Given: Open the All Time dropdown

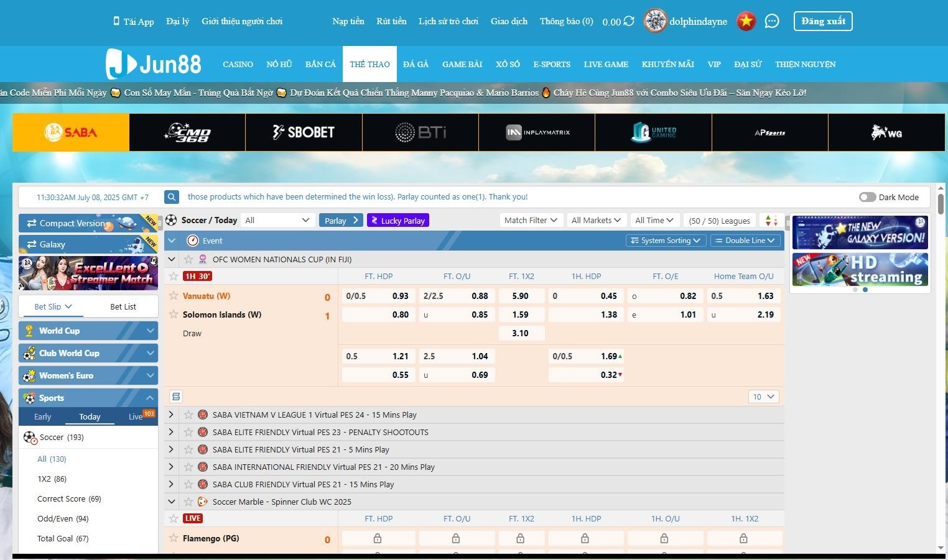Looking at the screenshot, I should coord(654,220).
